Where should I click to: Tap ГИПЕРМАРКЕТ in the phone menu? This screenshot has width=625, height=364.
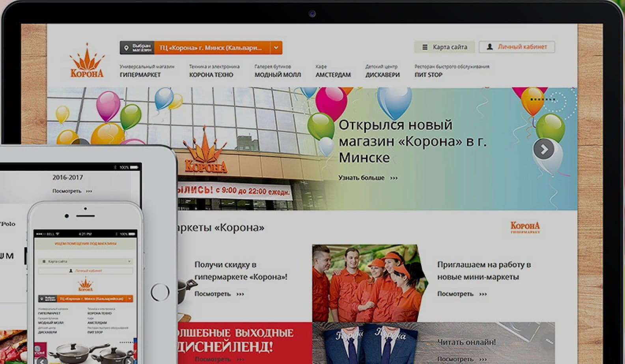click(49, 313)
